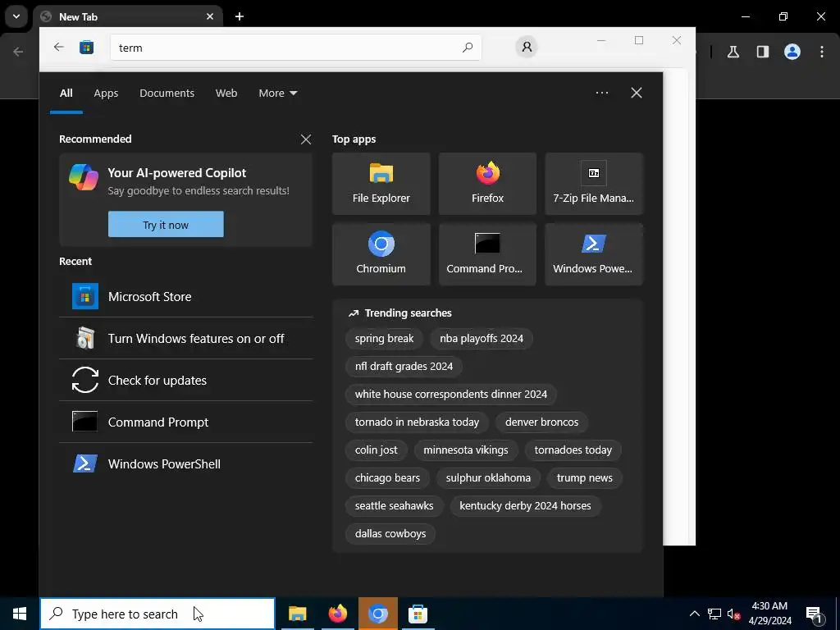Switch to Chromium on the taskbar
Image resolution: width=840 pixels, height=630 pixels.
point(377,614)
